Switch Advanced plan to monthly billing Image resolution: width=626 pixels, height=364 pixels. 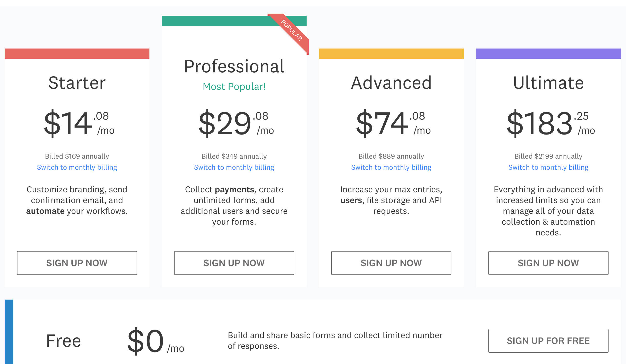pyautogui.click(x=391, y=167)
